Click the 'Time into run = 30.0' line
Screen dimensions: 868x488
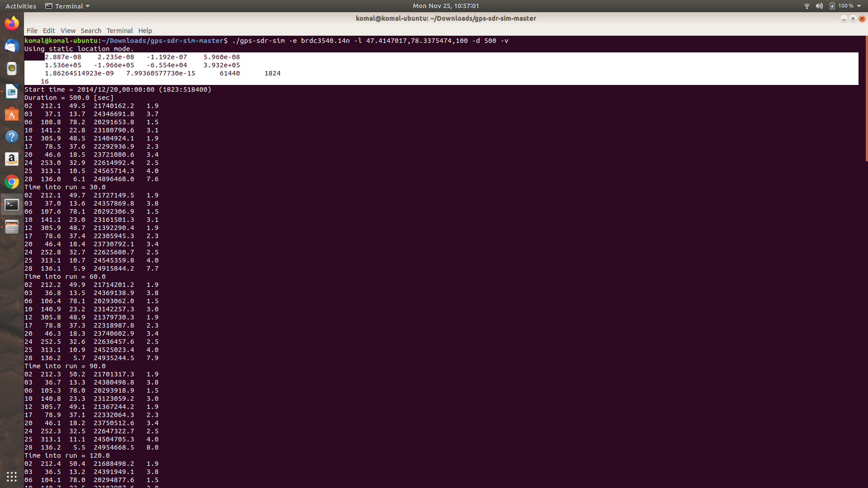tap(65, 187)
